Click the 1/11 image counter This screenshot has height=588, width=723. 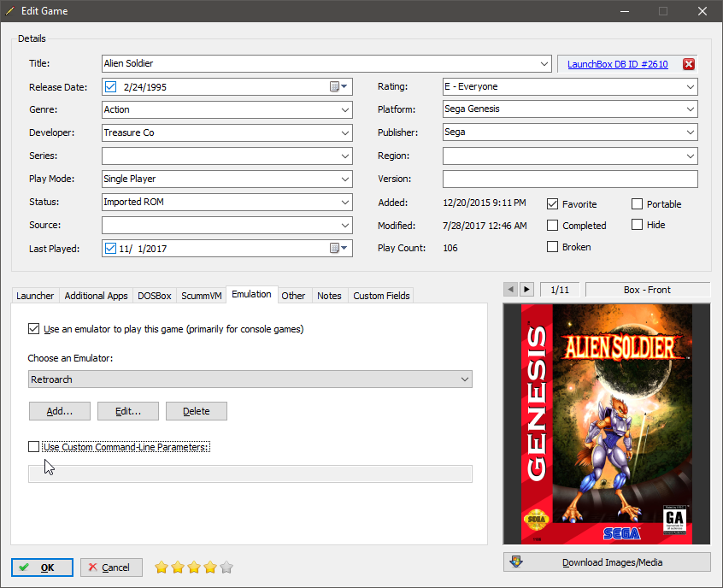[560, 290]
